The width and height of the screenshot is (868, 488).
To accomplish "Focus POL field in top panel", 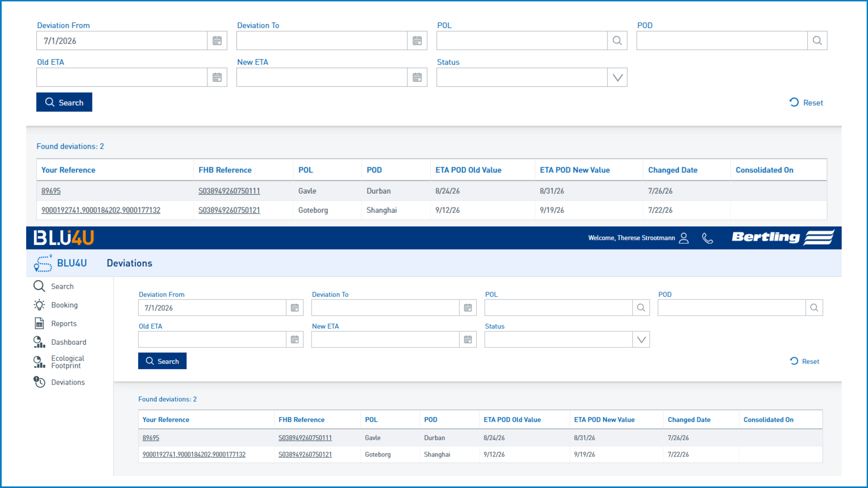I will [522, 41].
